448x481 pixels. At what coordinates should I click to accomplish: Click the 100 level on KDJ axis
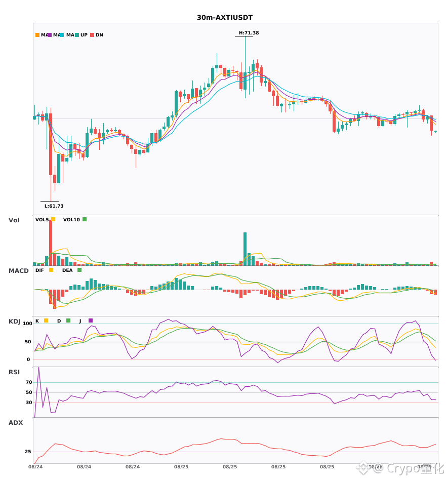(x=28, y=324)
